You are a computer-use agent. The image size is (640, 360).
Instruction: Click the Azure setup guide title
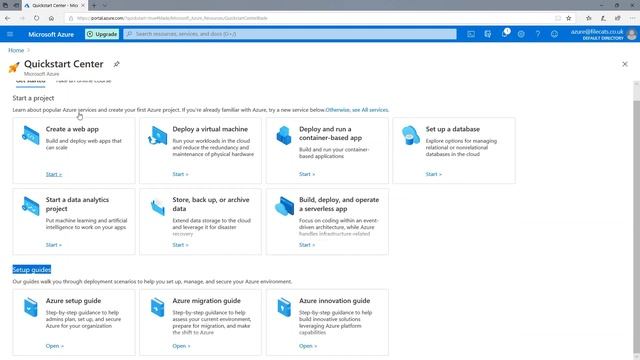(x=73, y=301)
